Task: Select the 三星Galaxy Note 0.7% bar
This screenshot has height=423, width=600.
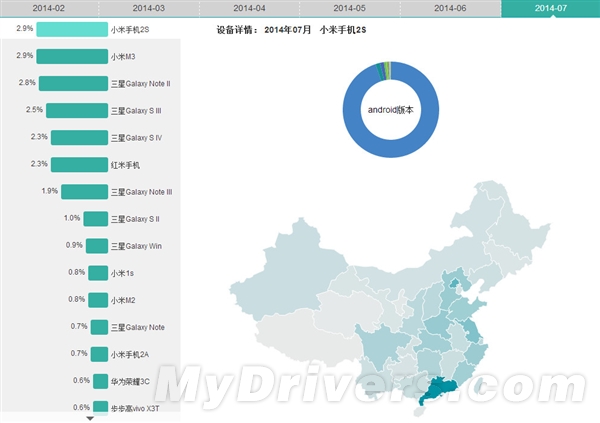Action: point(99,327)
